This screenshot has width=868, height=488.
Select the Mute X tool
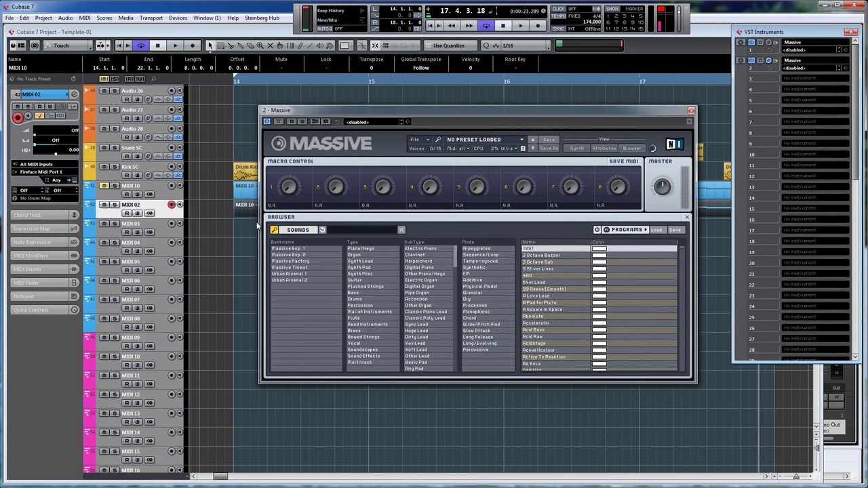pyautogui.click(x=270, y=45)
